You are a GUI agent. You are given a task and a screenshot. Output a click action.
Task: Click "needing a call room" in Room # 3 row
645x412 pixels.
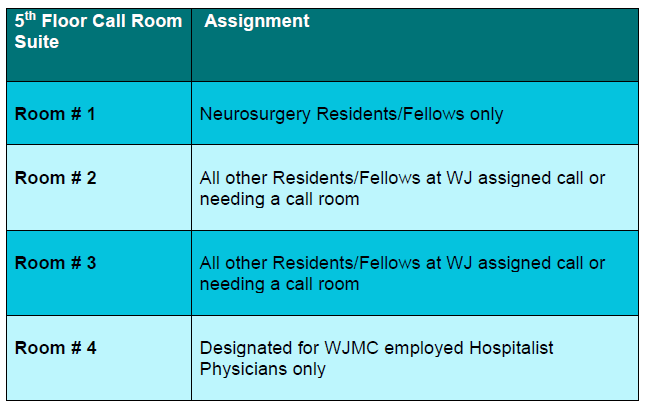(x=279, y=284)
